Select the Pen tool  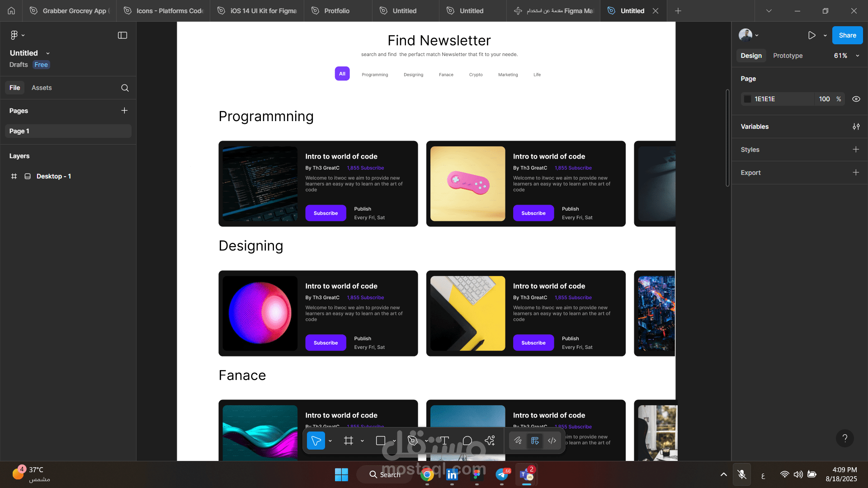point(412,441)
